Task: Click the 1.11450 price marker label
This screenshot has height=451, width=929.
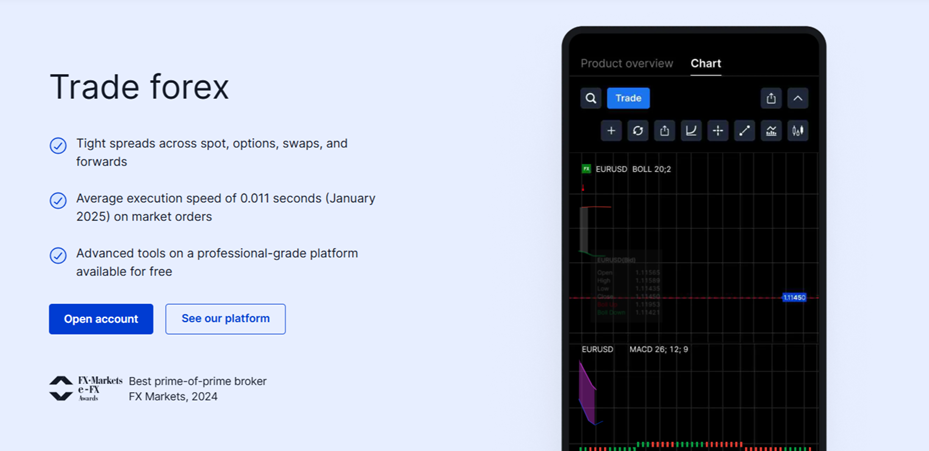Action: pos(794,298)
